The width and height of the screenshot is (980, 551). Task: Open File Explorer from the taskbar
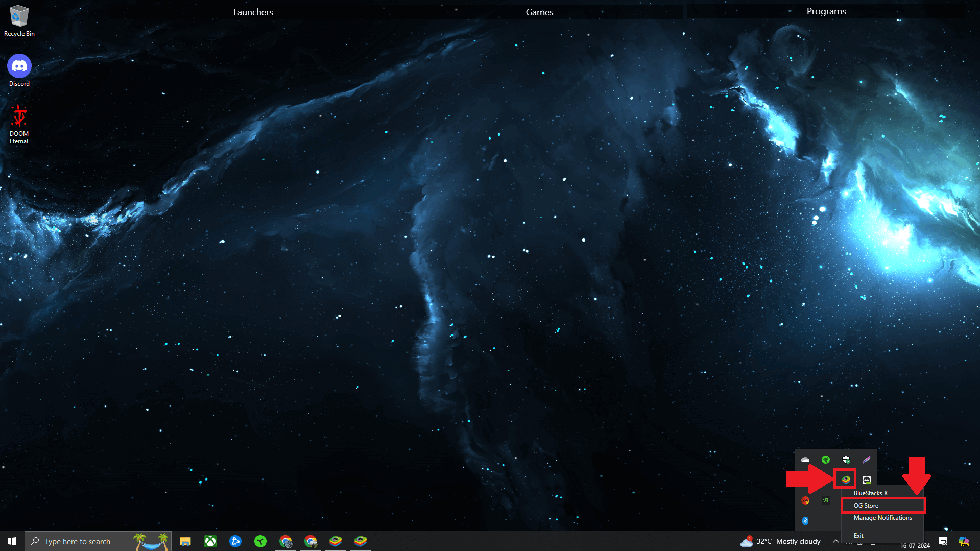(x=185, y=541)
